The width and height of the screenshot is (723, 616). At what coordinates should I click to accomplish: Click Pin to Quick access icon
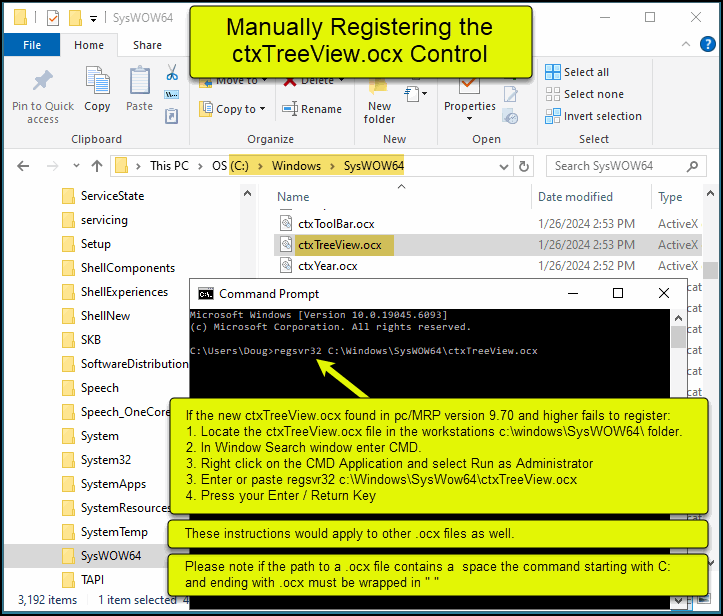point(42,82)
